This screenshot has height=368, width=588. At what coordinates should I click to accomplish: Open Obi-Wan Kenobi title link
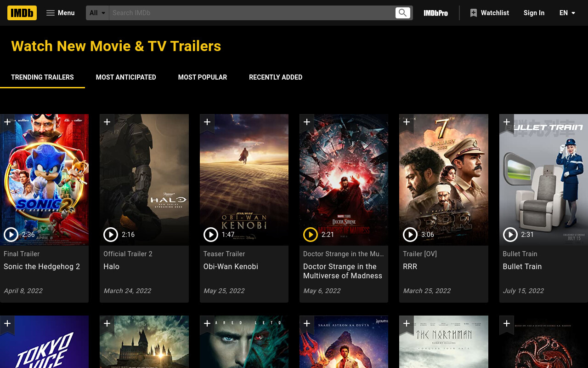[x=231, y=266]
